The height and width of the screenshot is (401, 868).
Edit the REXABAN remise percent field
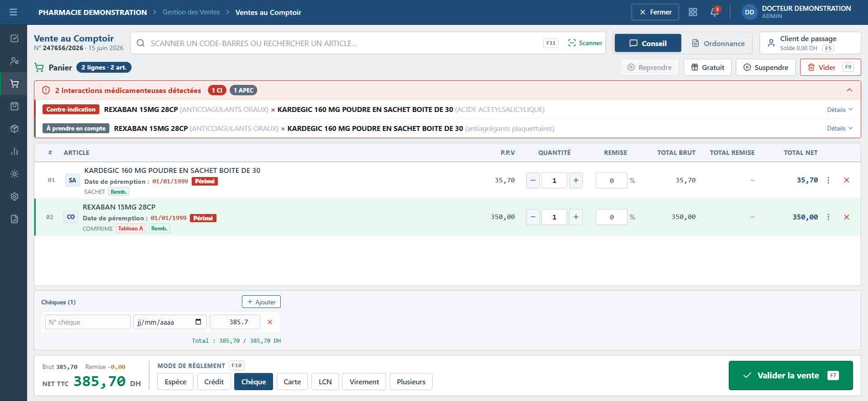coord(612,217)
